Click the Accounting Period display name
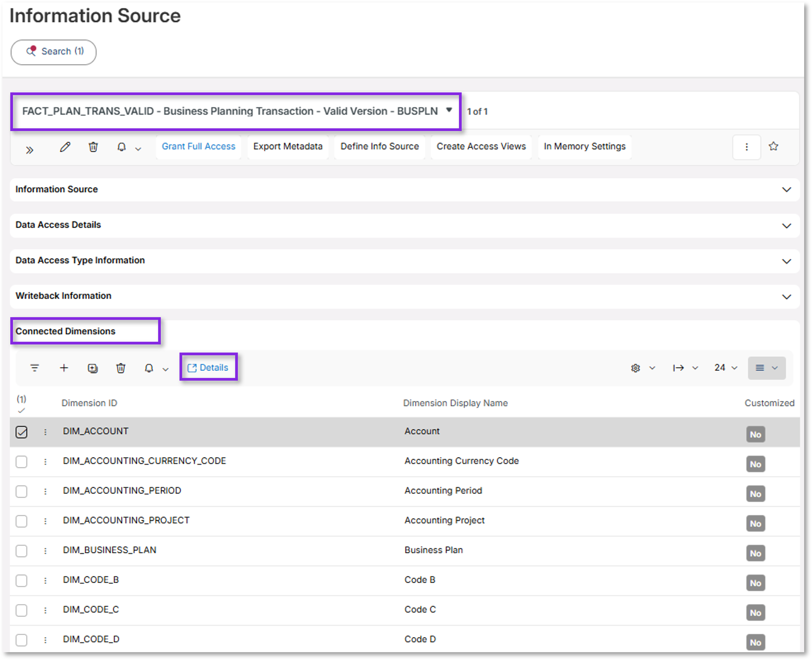This screenshot has width=812, height=660. tap(443, 490)
